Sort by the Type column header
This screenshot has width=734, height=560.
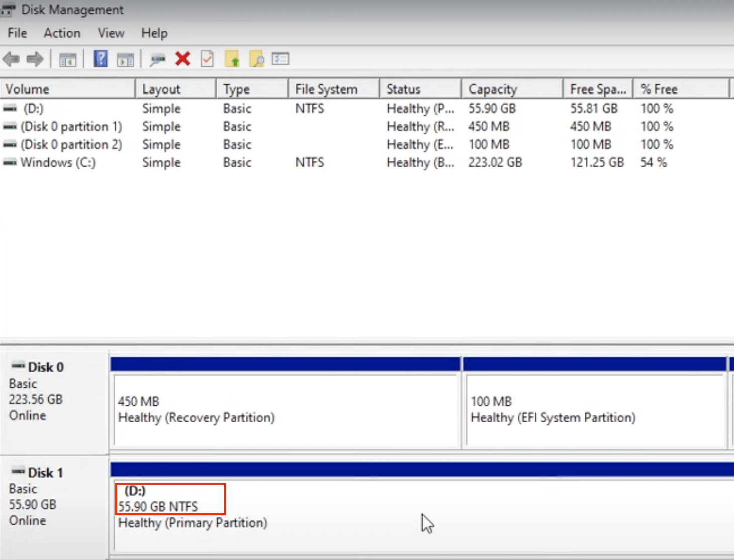click(252, 89)
